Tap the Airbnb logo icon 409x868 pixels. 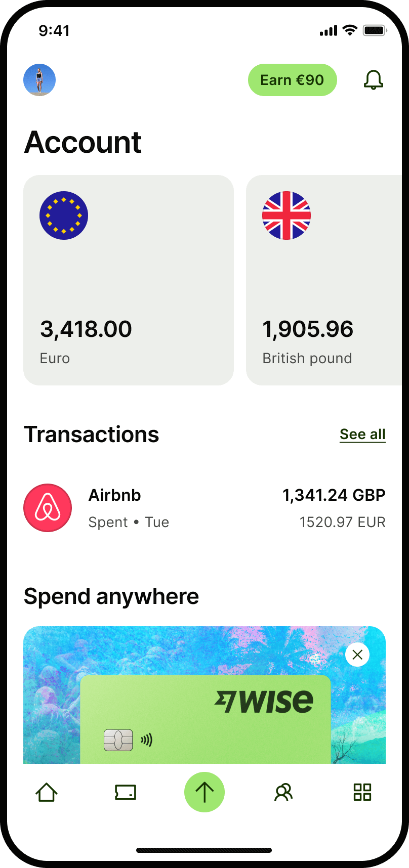click(48, 508)
